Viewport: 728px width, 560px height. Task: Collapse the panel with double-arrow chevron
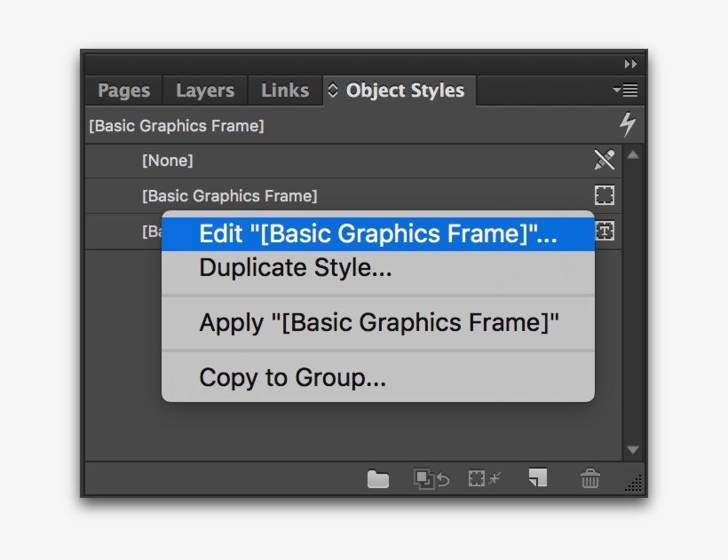click(631, 64)
